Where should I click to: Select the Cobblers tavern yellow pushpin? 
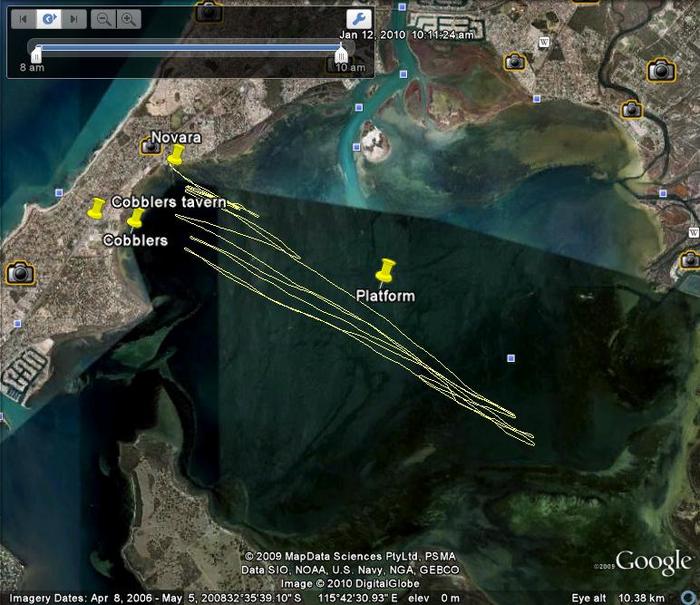pyautogui.click(x=97, y=207)
